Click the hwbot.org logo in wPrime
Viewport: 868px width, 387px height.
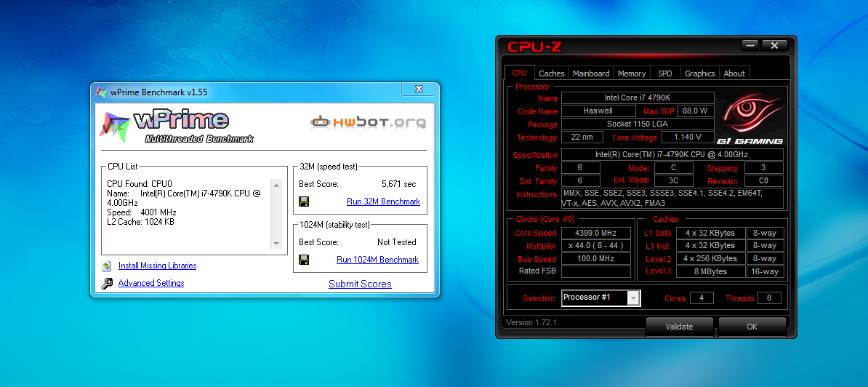[x=368, y=121]
